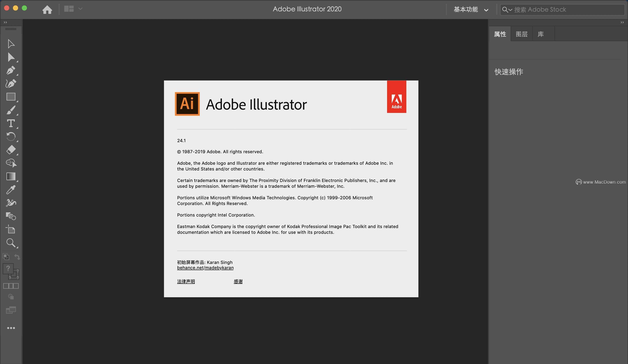
Task: Click the "初始屏幕作品: Karan Singh" credit line
Action: [205, 262]
